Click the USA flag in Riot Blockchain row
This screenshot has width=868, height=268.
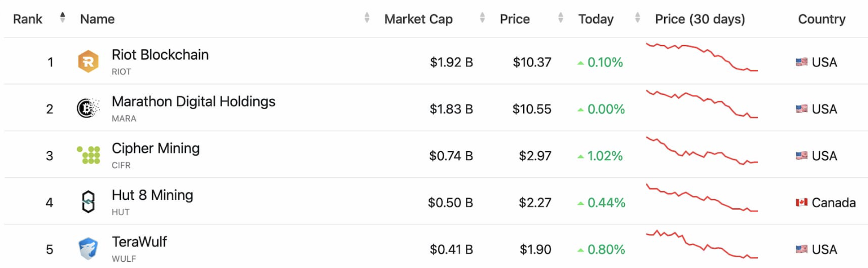pos(802,62)
